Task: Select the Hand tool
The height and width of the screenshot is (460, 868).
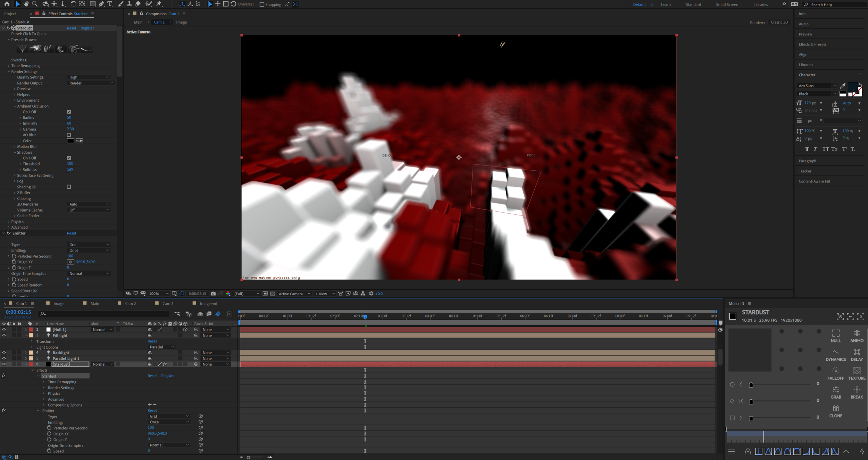Action: (26, 4)
